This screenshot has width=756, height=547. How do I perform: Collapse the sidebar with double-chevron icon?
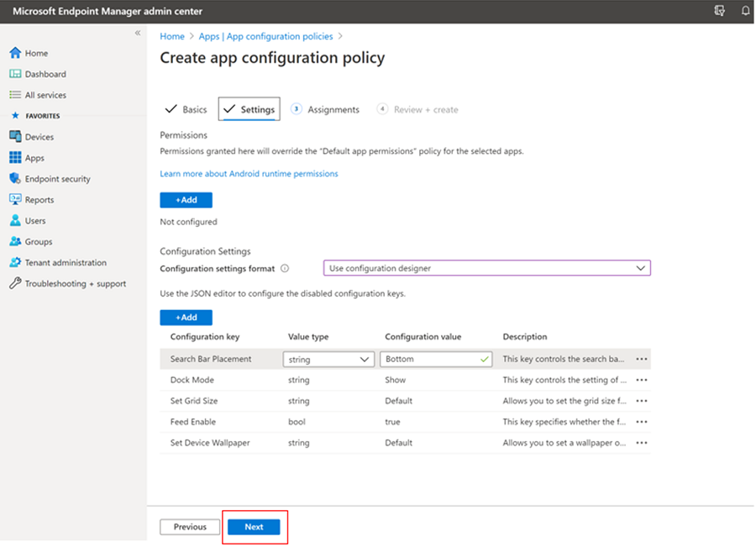pos(138,33)
